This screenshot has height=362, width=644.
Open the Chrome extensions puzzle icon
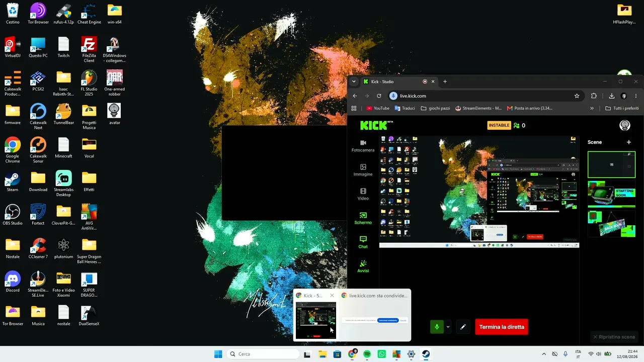594,96
